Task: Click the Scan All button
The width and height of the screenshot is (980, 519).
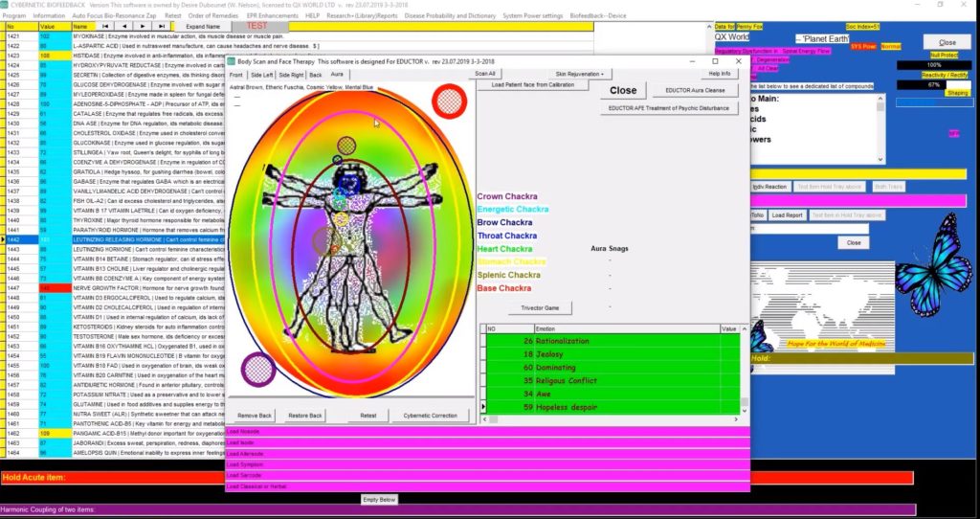Action: click(x=485, y=74)
